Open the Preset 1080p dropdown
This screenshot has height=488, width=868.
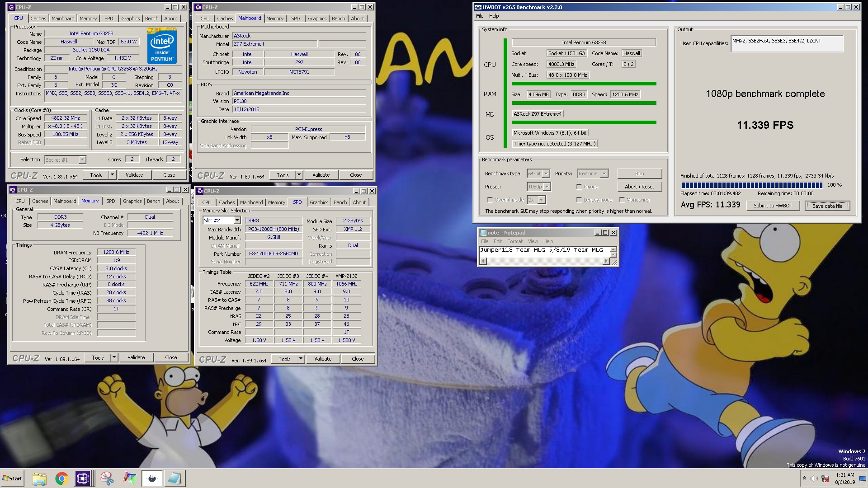pos(547,187)
